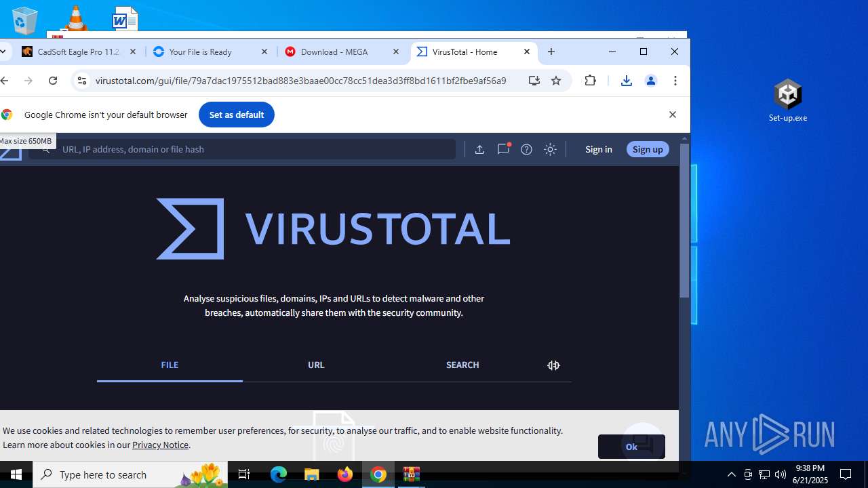Screen dimensions: 868x488
Task: Switch to CadSoft Eagle Pro tab
Action: [79, 52]
